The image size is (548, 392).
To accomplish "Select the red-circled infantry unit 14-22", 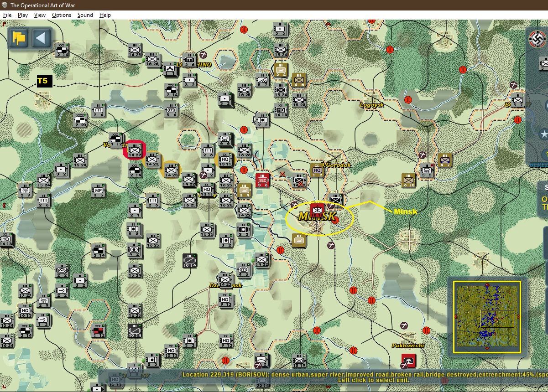I will coord(135,150).
